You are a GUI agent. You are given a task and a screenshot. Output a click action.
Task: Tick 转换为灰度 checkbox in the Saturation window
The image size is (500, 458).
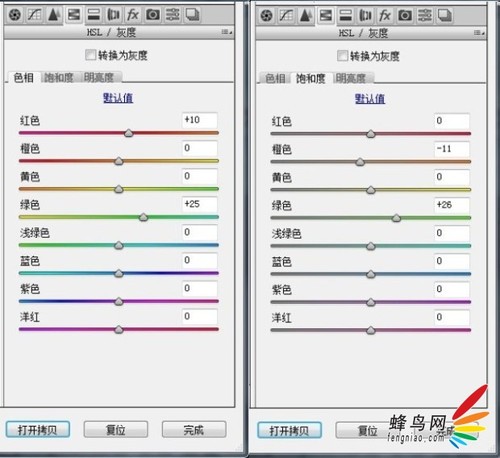(342, 56)
